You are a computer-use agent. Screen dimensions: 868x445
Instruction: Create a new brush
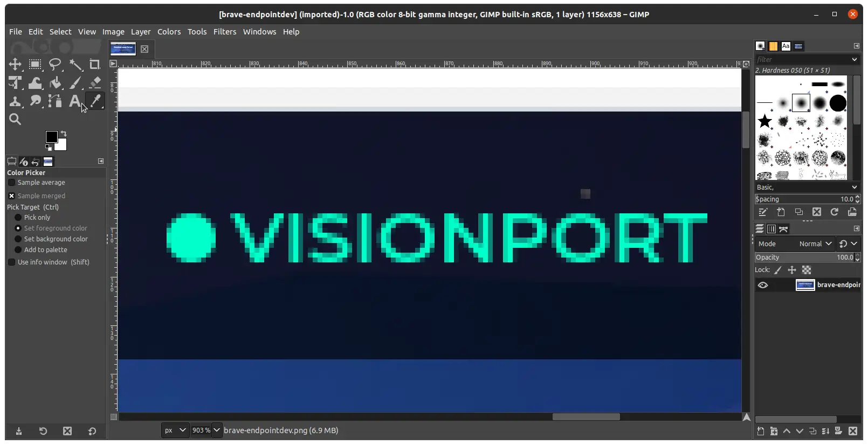click(x=781, y=212)
